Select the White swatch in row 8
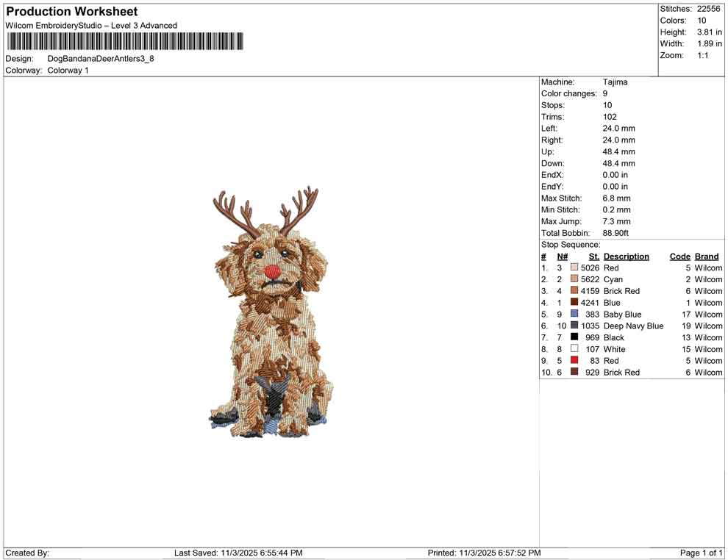Screen dimensions: 728x560 click(574, 349)
